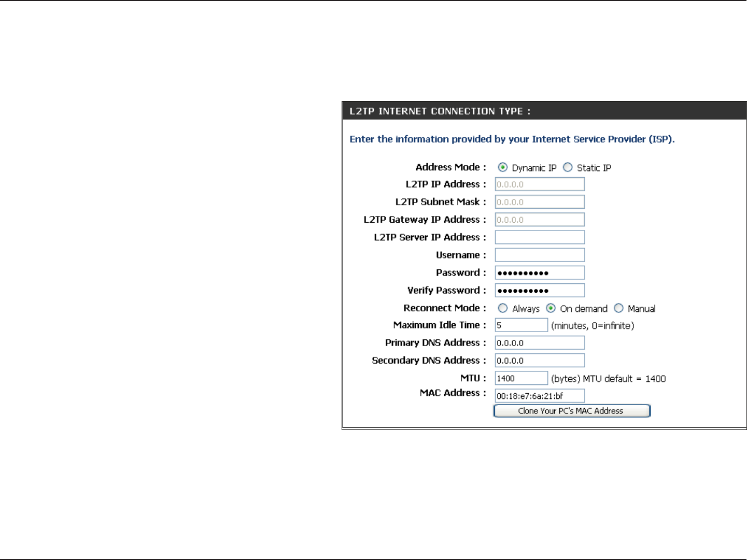Click the 'L2TP Gateway IP Address :' label
Viewport: 747px width, 560px height.
click(425, 220)
